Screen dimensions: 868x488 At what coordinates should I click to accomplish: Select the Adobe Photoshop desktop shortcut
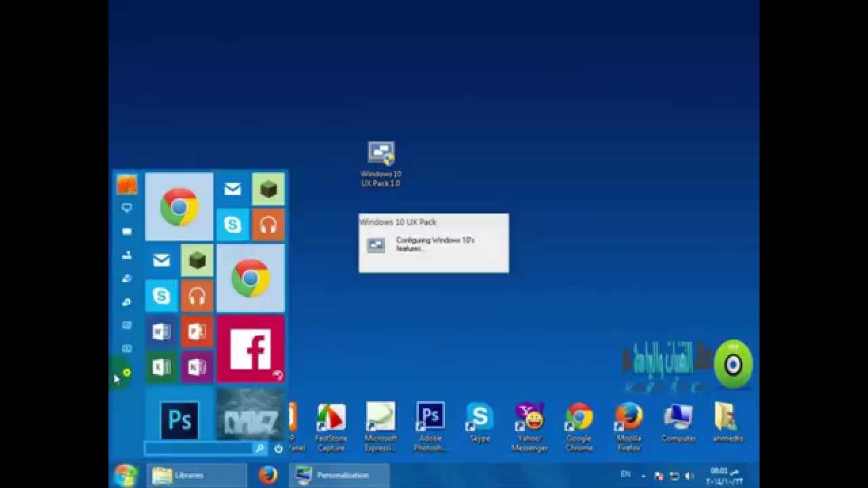click(430, 427)
